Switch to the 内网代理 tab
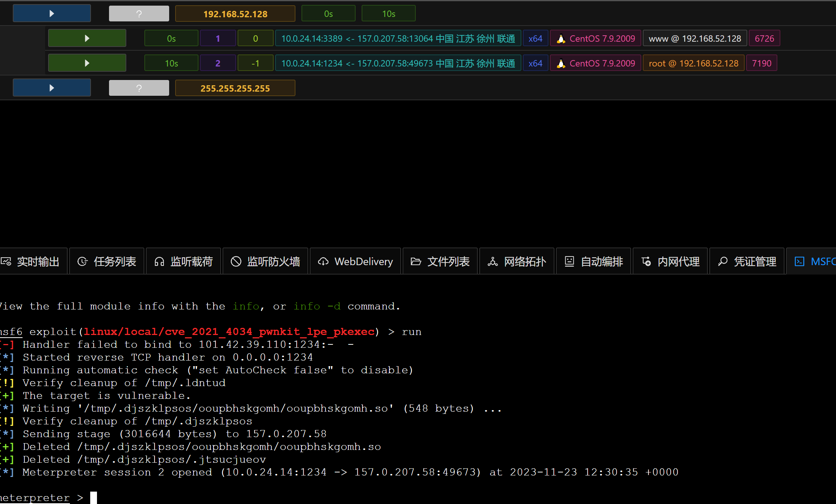 coord(670,261)
